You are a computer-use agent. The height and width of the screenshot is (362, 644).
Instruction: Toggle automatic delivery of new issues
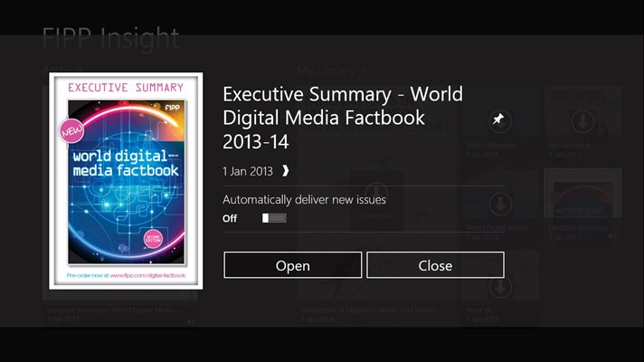tap(274, 218)
